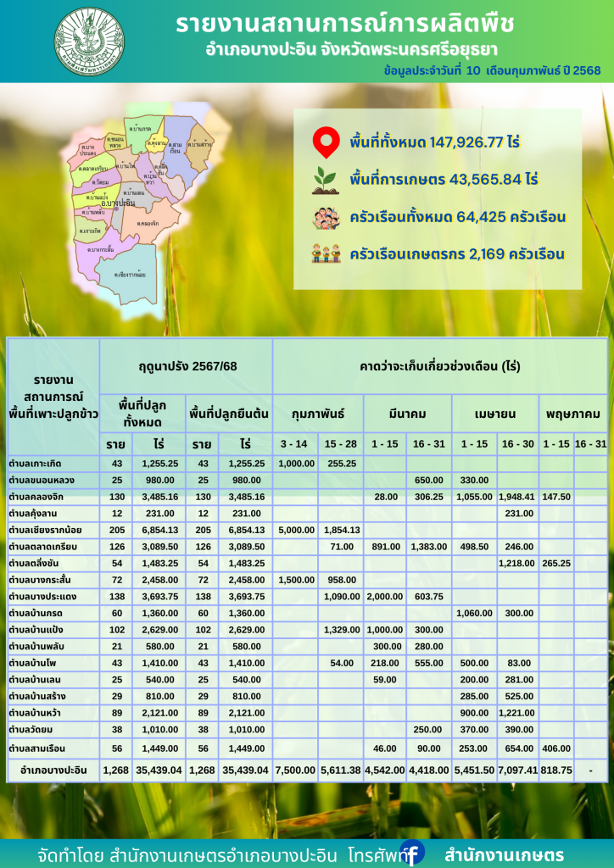This screenshot has height=868, width=614.
Task: Click the 15 - 28 date range header
Action: point(340,444)
